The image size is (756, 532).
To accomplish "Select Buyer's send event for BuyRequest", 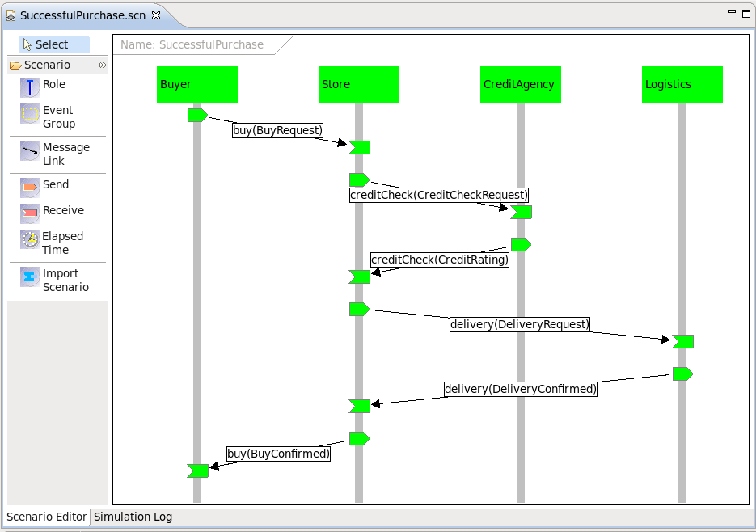I will click(x=197, y=115).
